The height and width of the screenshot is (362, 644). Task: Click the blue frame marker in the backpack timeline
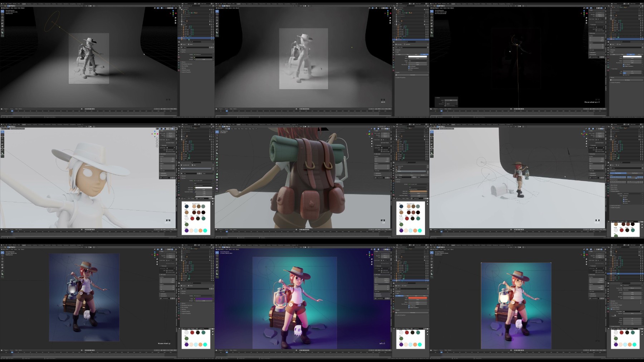pyautogui.click(x=227, y=232)
